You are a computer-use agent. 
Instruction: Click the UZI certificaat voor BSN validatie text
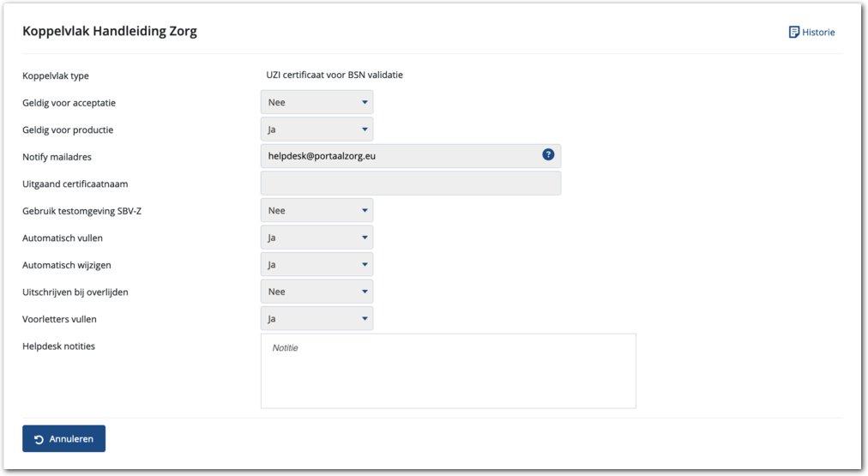pyautogui.click(x=335, y=75)
